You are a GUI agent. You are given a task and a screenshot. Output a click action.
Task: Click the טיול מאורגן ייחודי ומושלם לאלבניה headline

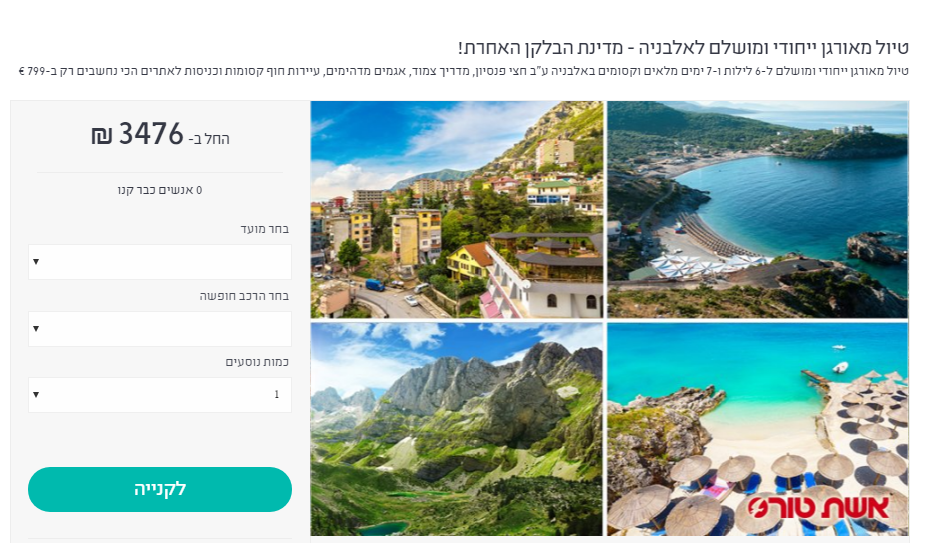(683, 47)
